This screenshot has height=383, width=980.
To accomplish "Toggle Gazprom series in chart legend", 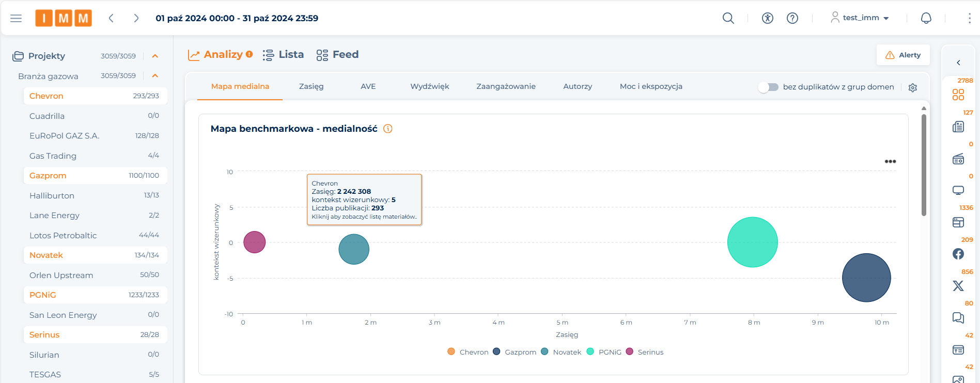I will (515, 352).
